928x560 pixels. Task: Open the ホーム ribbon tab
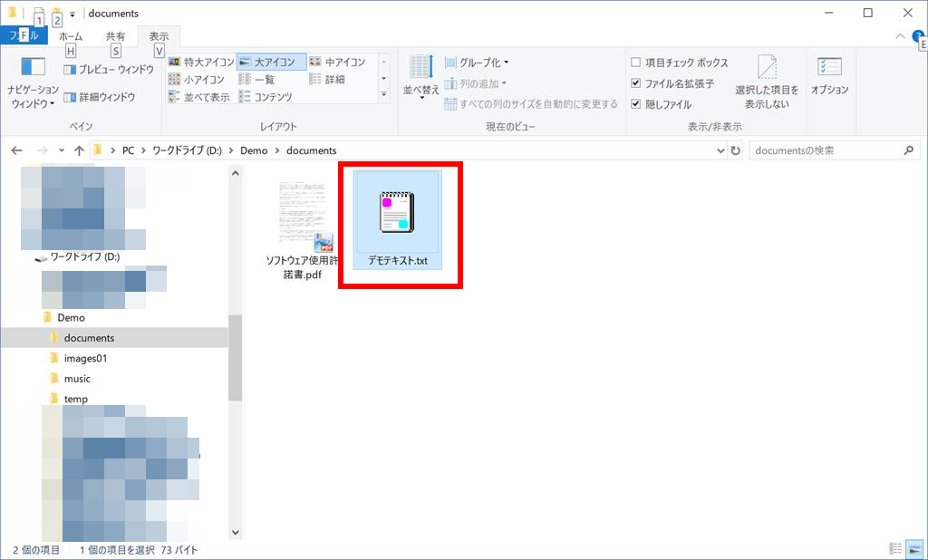click(71, 36)
